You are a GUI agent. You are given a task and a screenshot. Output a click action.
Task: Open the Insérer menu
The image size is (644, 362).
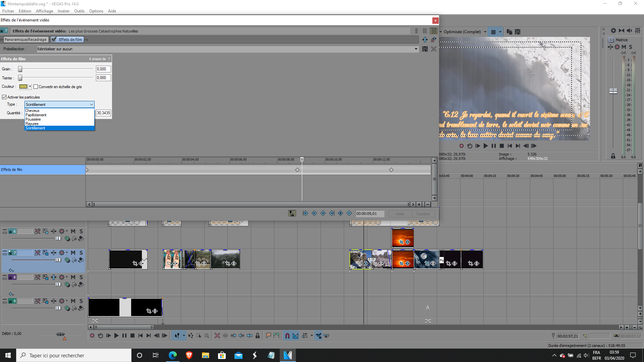[63, 11]
